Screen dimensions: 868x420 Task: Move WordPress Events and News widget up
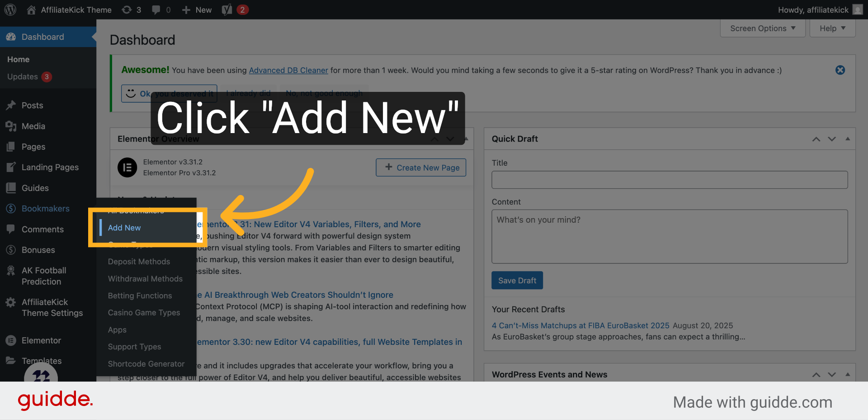pos(816,375)
